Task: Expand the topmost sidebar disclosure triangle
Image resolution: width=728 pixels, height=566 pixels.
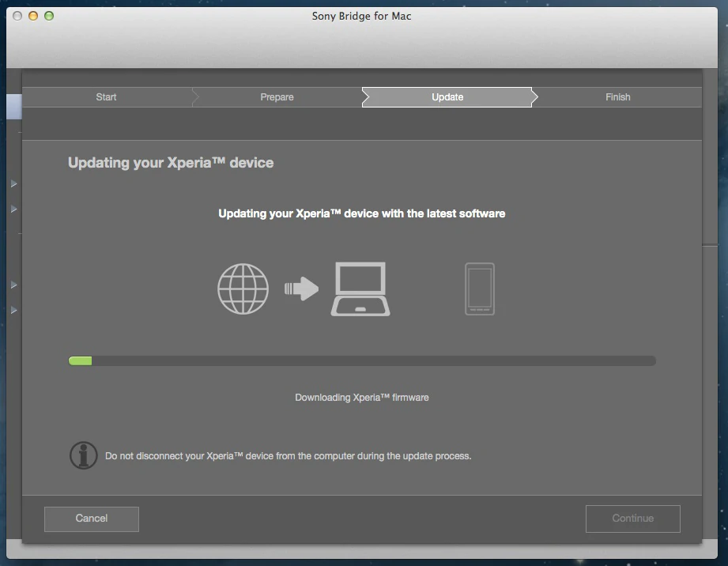Action: (x=13, y=184)
